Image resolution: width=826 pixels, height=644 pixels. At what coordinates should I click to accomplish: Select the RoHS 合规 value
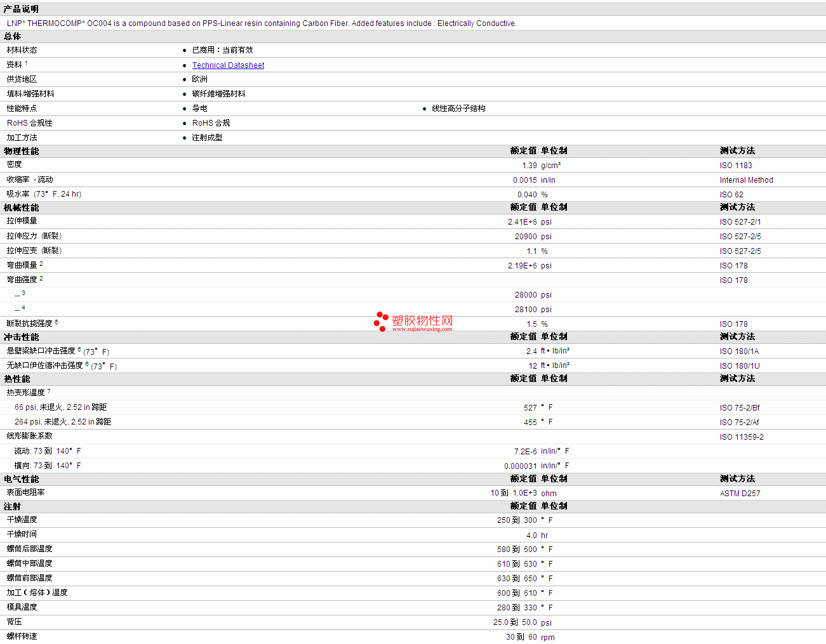click(x=211, y=123)
